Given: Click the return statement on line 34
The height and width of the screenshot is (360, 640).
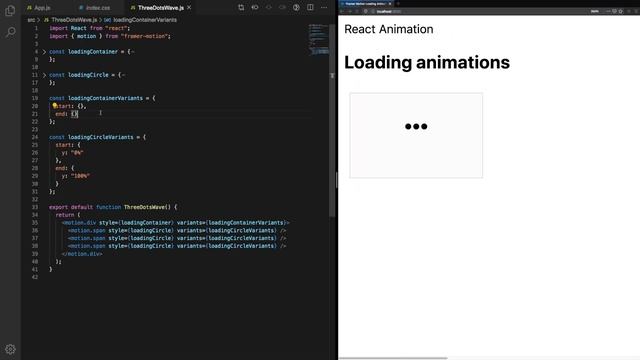Looking at the screenshot, I should pyautogui.click(x=68, y=215).
